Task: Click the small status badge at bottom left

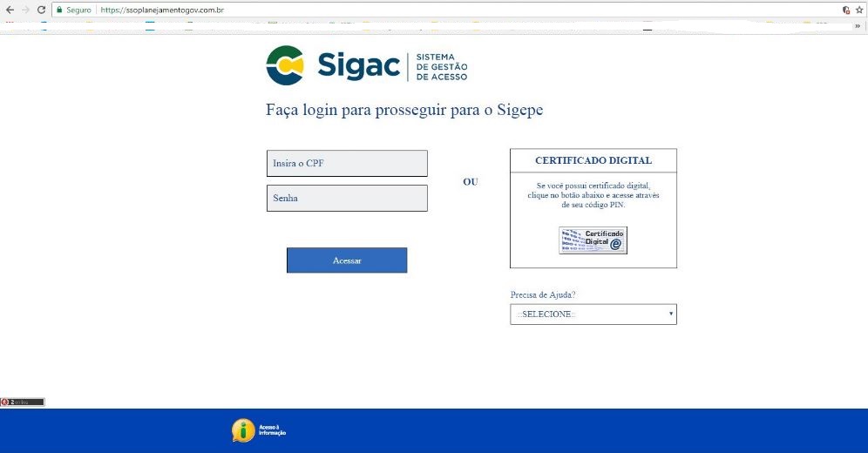Action: tap(22, 402)
